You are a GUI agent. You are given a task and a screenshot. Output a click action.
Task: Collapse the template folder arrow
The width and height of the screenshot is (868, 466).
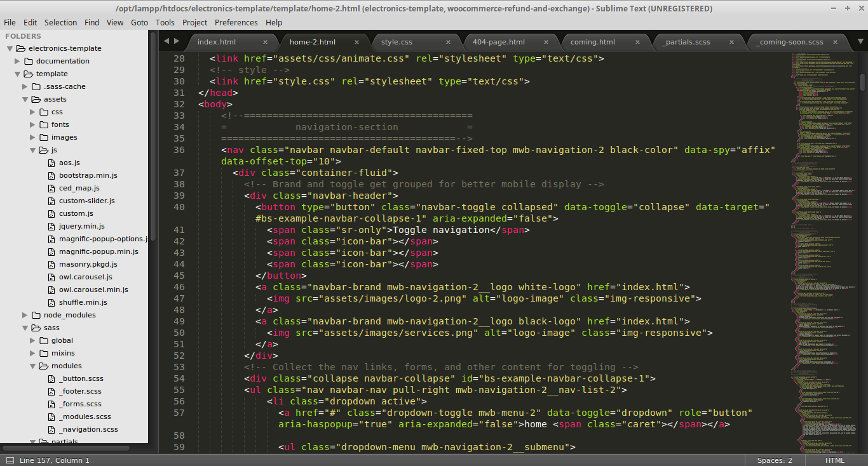click(17, 74)
